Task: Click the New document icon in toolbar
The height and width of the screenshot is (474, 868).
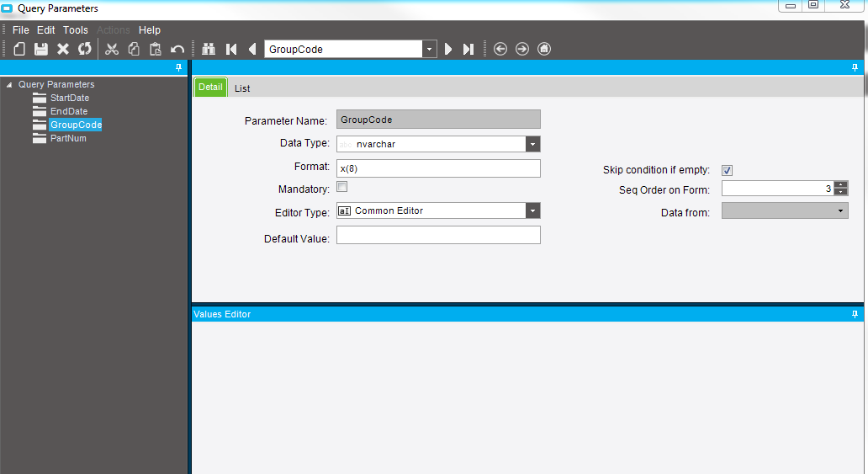Action: tap(19, 49)
